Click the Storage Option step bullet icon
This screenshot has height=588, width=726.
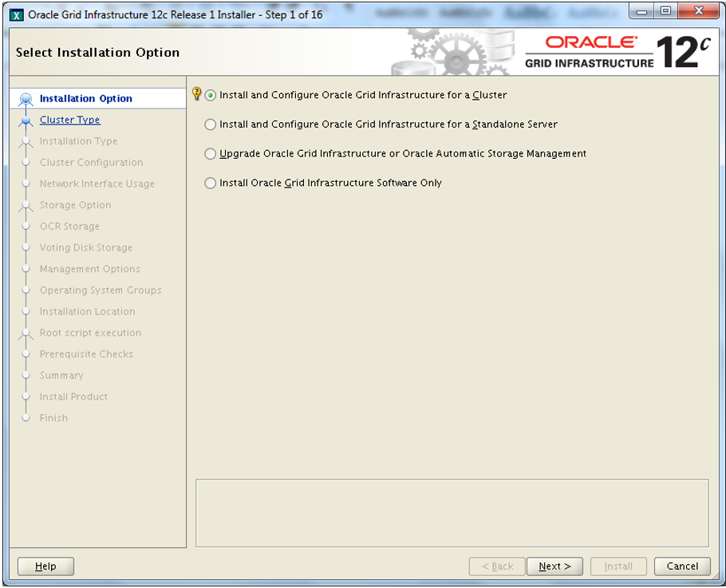click(26, 206)
